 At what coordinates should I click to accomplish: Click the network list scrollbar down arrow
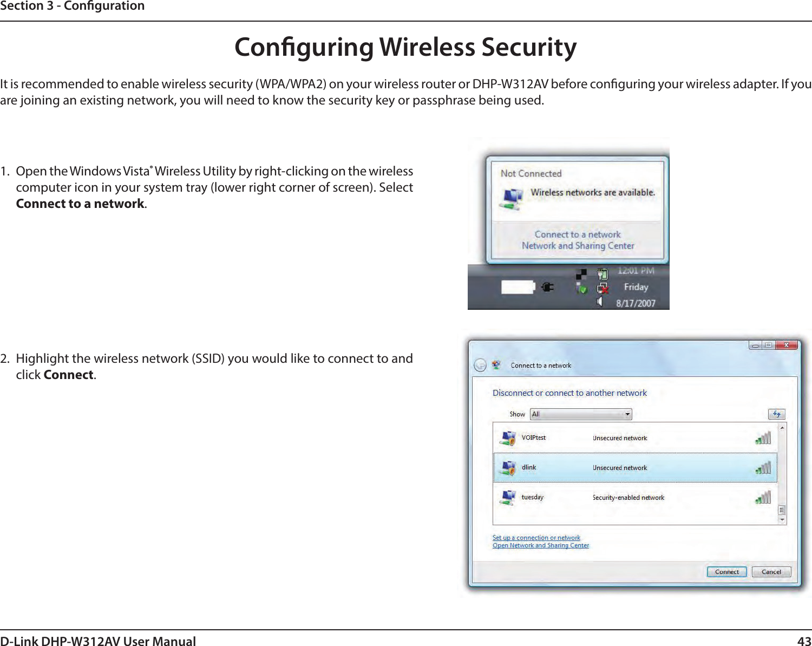[x=782, y=520]
